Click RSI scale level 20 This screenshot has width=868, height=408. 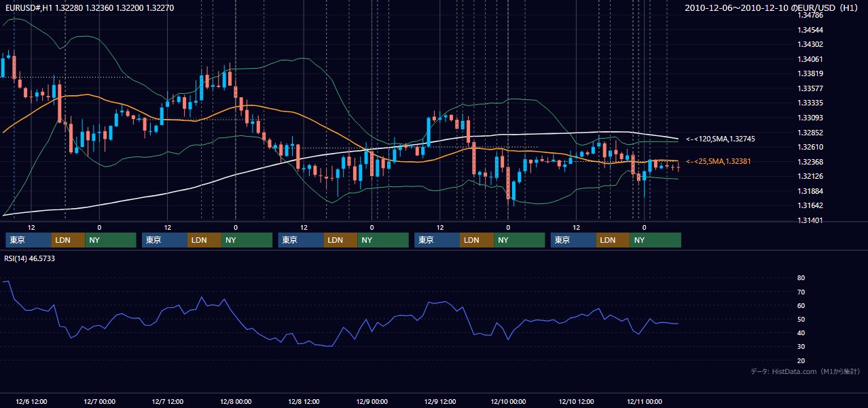click(801, 360)
